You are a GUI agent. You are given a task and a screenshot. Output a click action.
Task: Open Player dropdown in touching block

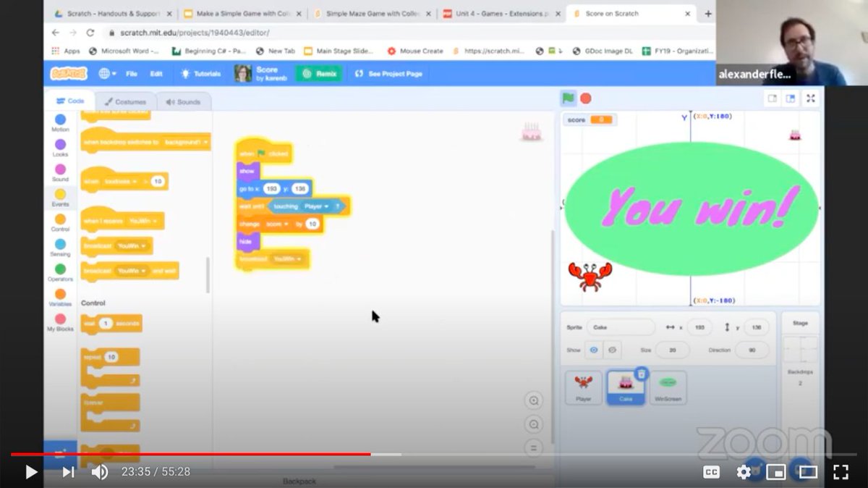317,206
